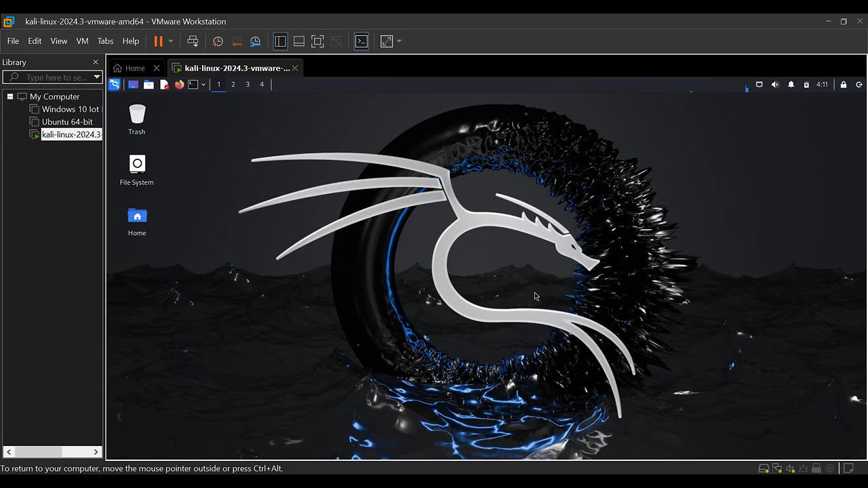Switch to the Home tab
Image resolution: width=868 pixels, height=488 pixels.
135,68
